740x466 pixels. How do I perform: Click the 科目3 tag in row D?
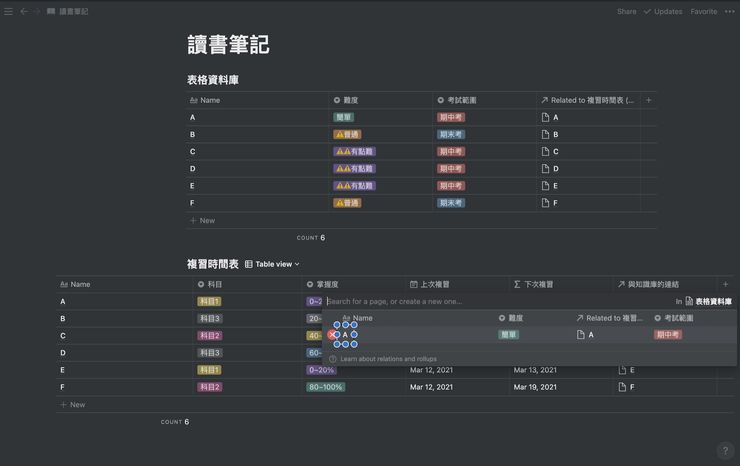[210, 353]
